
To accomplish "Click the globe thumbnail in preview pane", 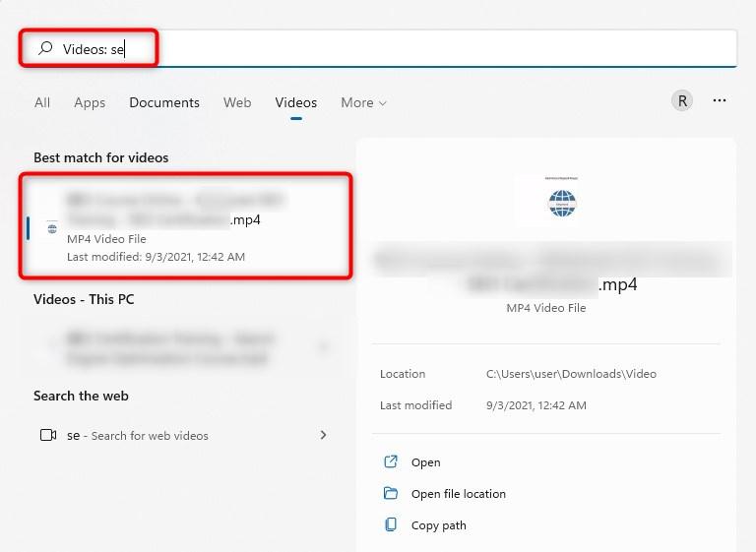I will (x=562, y=203).
